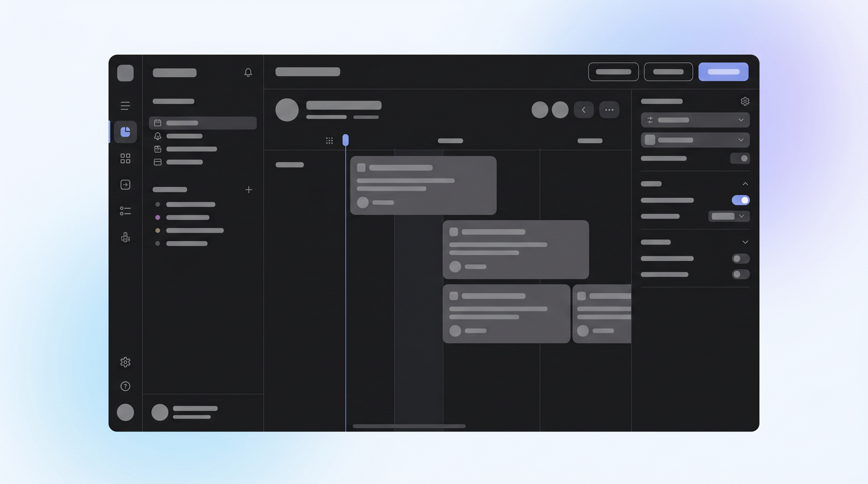Click the back chevron button in the header
Viewport: 868px width, 484px height.
click(584, 110)
